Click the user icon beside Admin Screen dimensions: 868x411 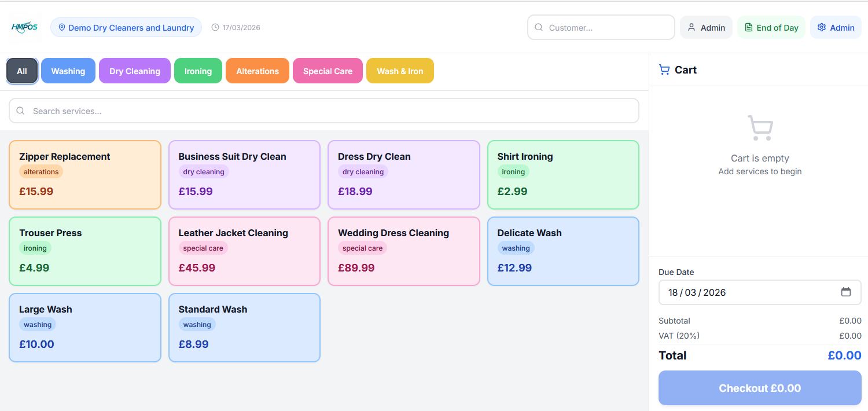coord(692,27)
